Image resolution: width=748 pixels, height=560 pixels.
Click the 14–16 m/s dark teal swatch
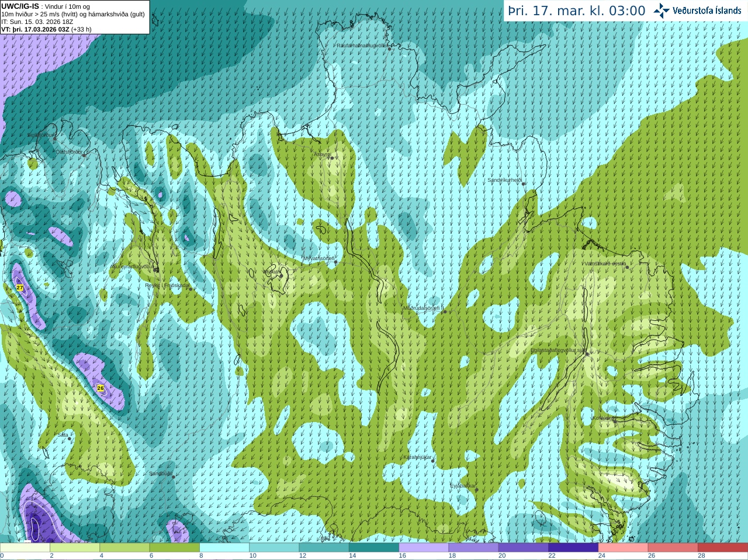click(374, 548)
